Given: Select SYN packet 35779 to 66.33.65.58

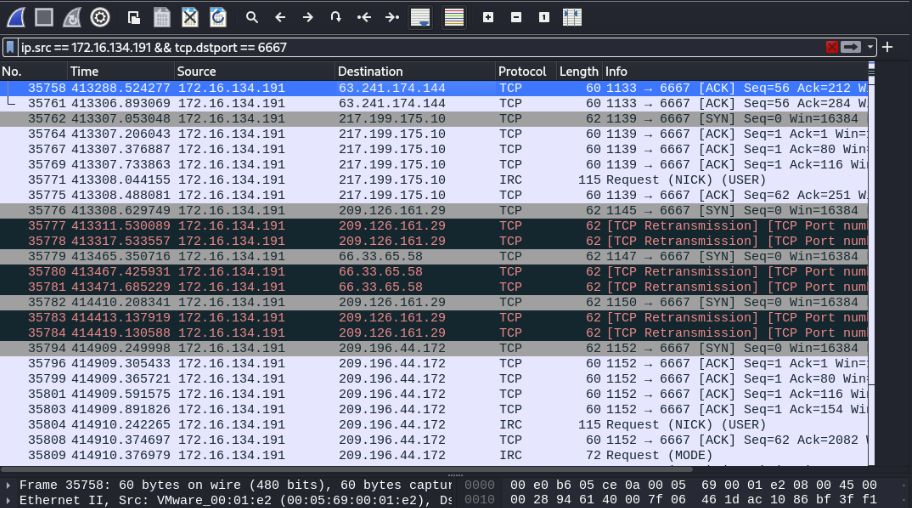Looking at the screenshot, I should click(434, 256).
